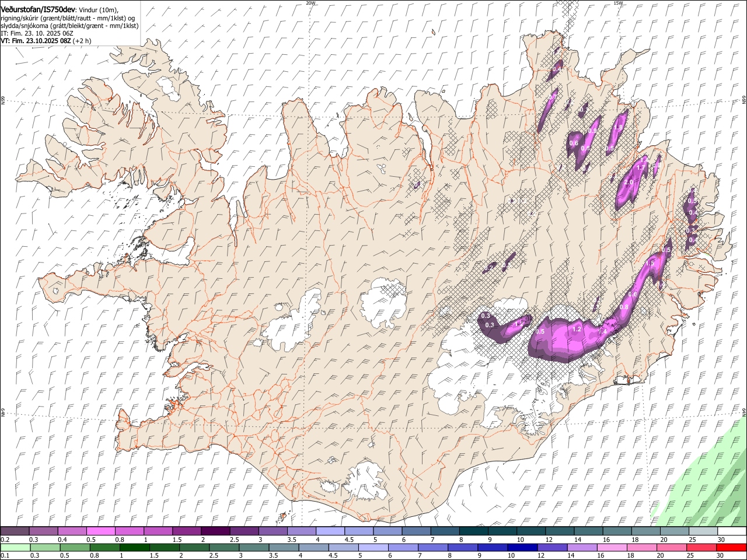The height and width of the screenshot is (560, 747).
Task: Click the 1.7 precipitation value on the map
Action: click(641, 168)
